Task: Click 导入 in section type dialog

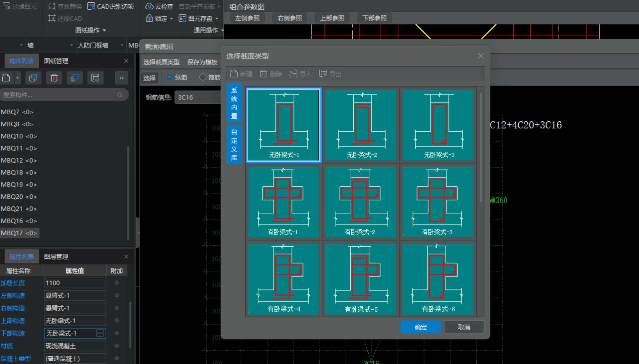Action: coord(301,74)
